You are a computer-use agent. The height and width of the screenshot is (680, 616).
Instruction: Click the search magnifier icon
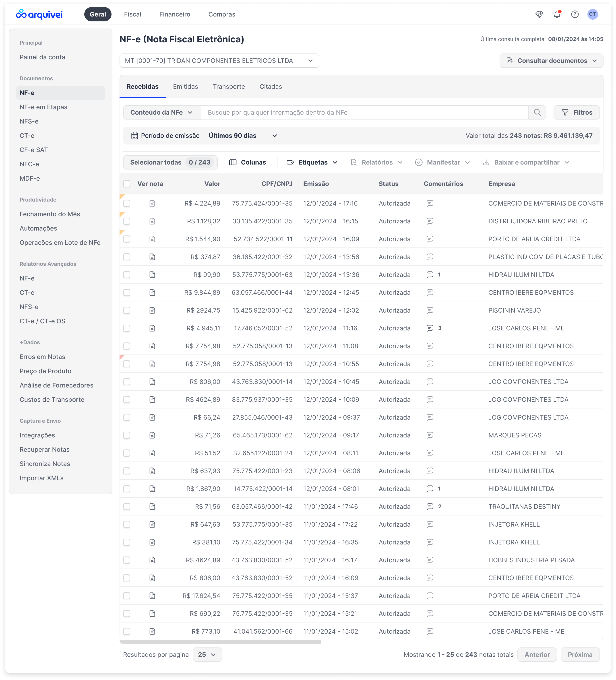tap(537, 112)
